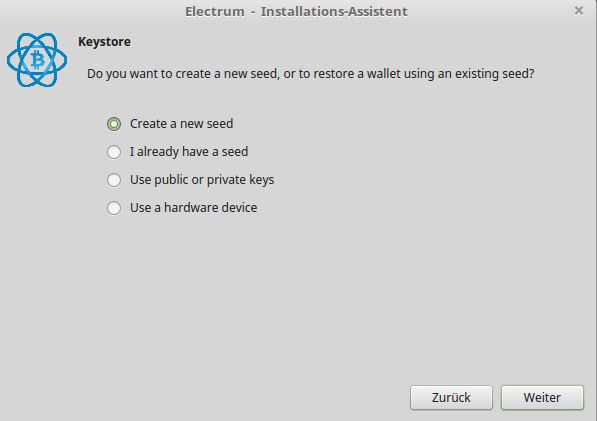Click the 'Use public or private keys' label text
597x421 pixels.
202,180
